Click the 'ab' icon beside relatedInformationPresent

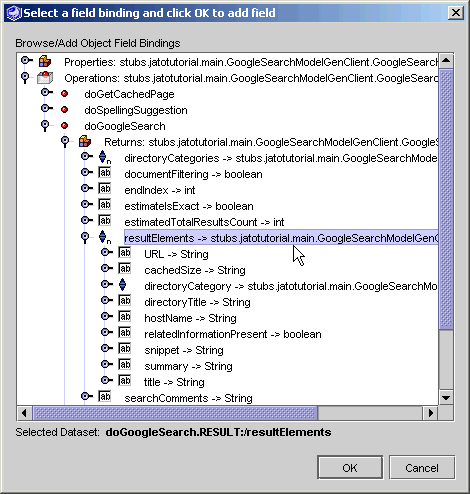tap(125, 333)
